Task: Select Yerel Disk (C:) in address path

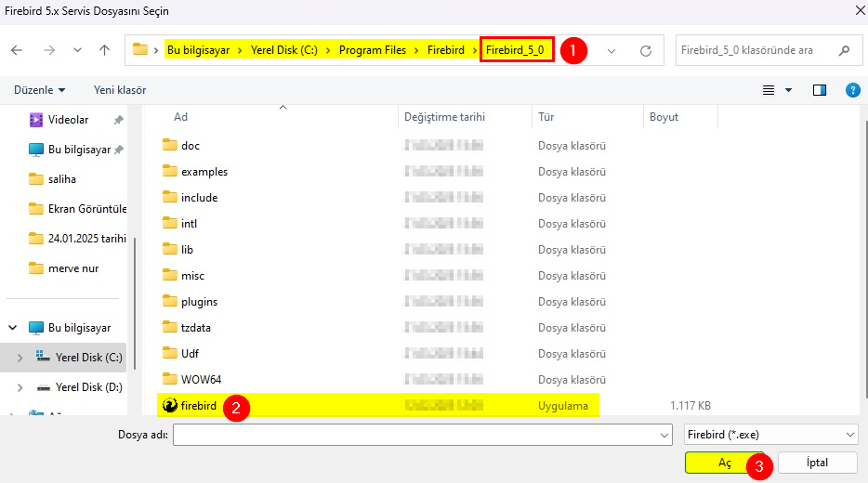Action: 284,50
